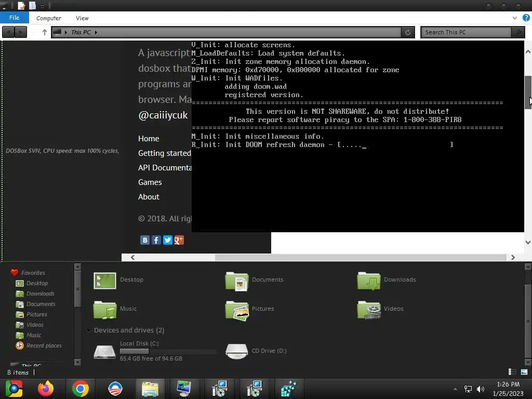Screen dimensions: 532x399
Task: Open the API Documentation link
Action: [165, 168]
